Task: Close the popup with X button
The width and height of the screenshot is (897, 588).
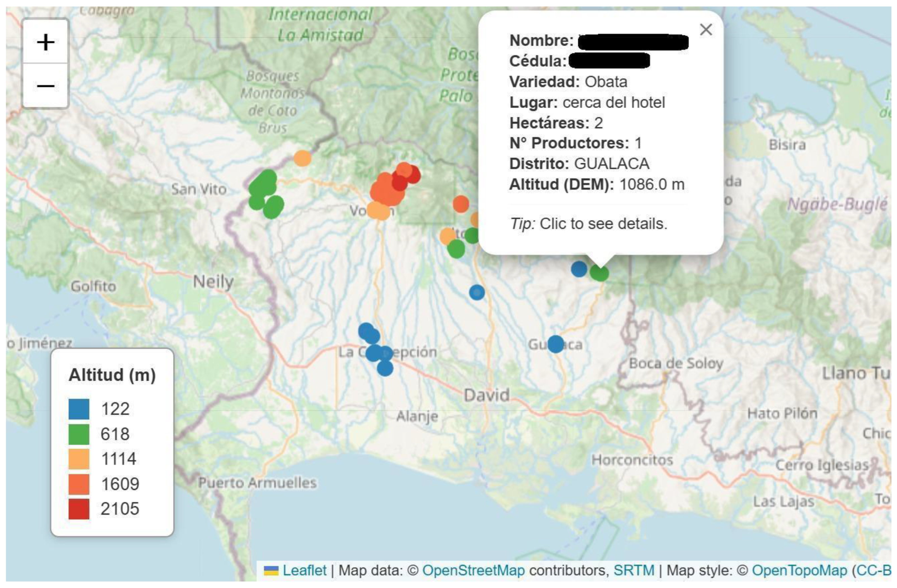Action: click(706, 30)
